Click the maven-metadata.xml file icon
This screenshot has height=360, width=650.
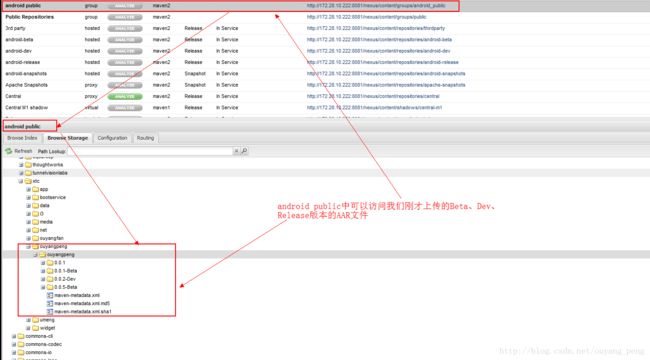click(x=50, y=295)
